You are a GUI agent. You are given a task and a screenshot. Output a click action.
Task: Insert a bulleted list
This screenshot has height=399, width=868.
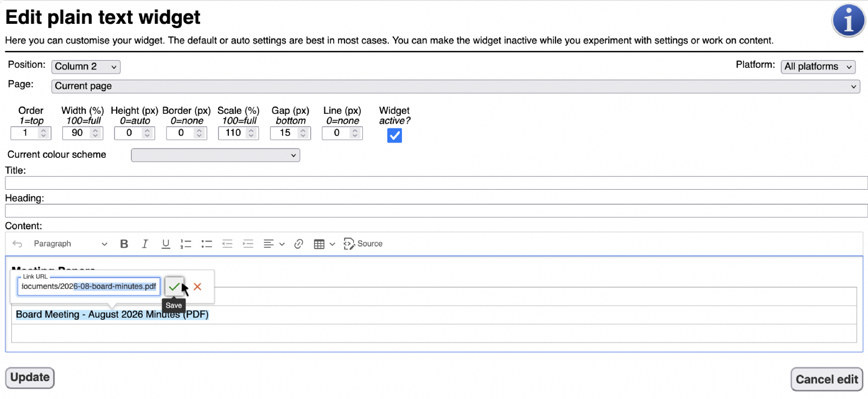pos(207,244)
